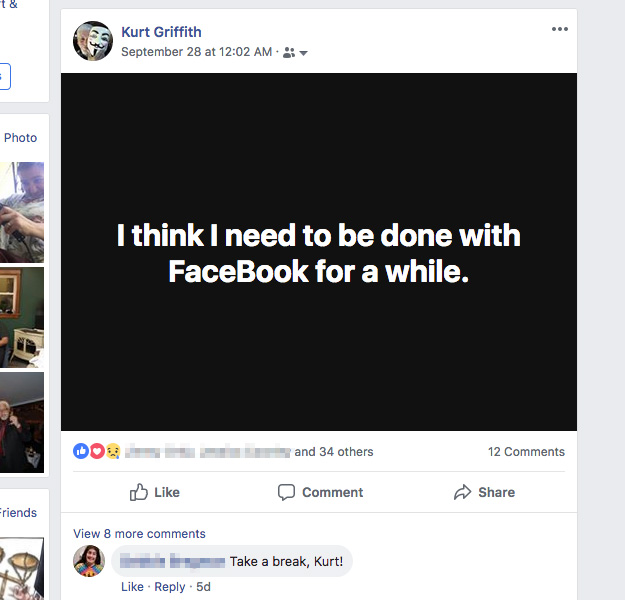Open the 12 Comments count link

coord(526,452)
